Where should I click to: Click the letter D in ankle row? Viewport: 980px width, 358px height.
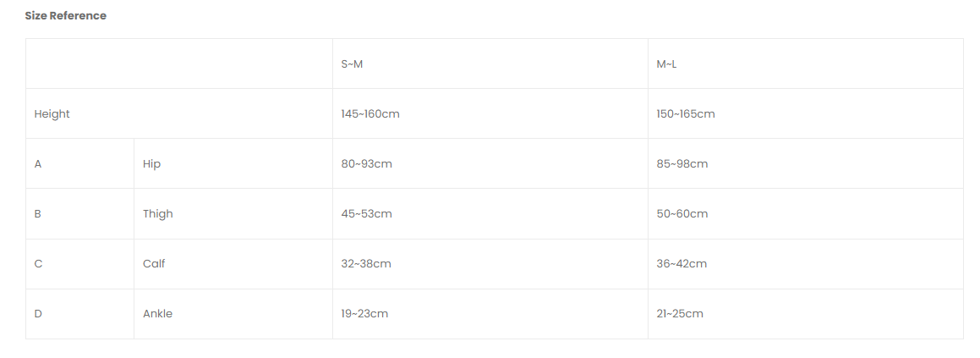click(x=38, y=314)
